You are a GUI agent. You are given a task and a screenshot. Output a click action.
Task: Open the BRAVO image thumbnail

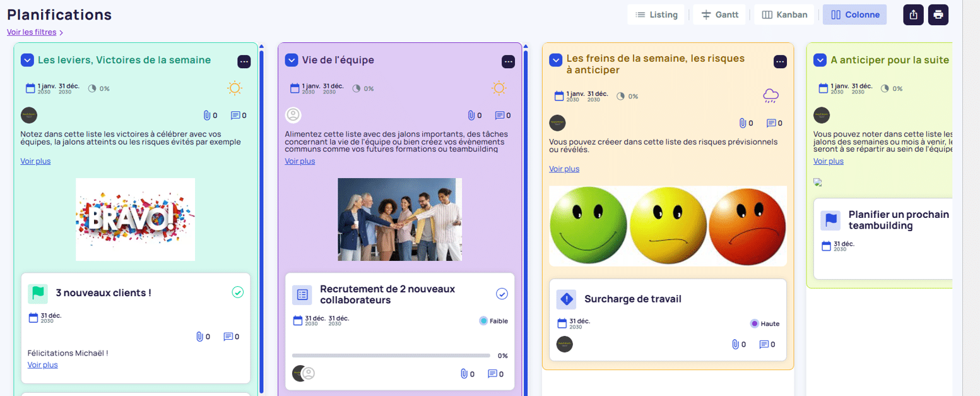pyautogui.click(x=135, y=219)
